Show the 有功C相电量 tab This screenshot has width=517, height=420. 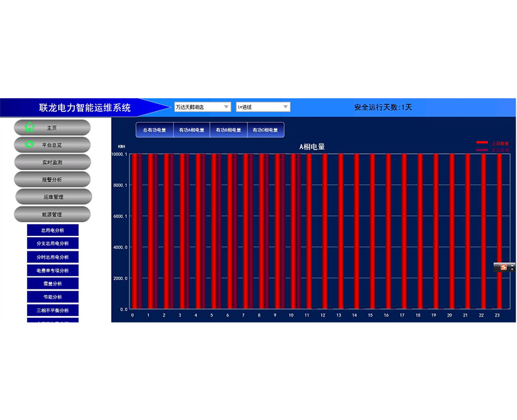point(265,130)
